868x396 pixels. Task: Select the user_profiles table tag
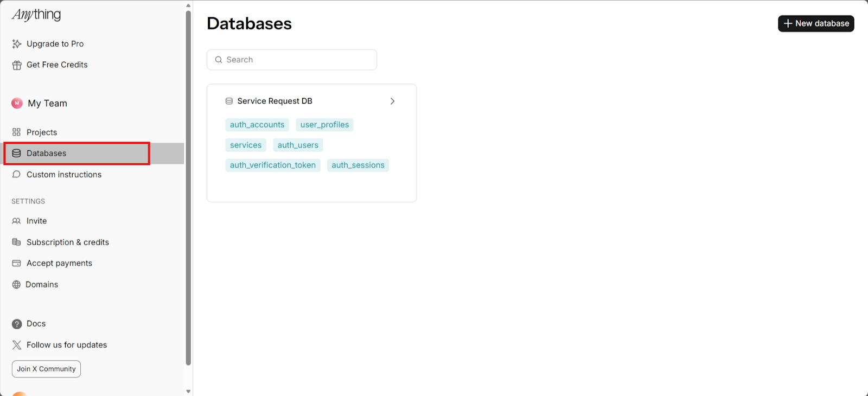coord(324,125)
